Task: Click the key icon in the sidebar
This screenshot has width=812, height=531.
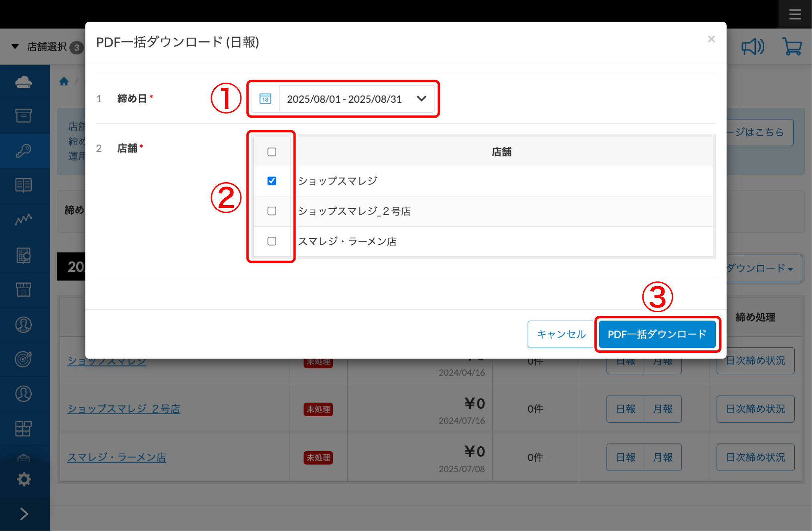Action: coord(24,151)
